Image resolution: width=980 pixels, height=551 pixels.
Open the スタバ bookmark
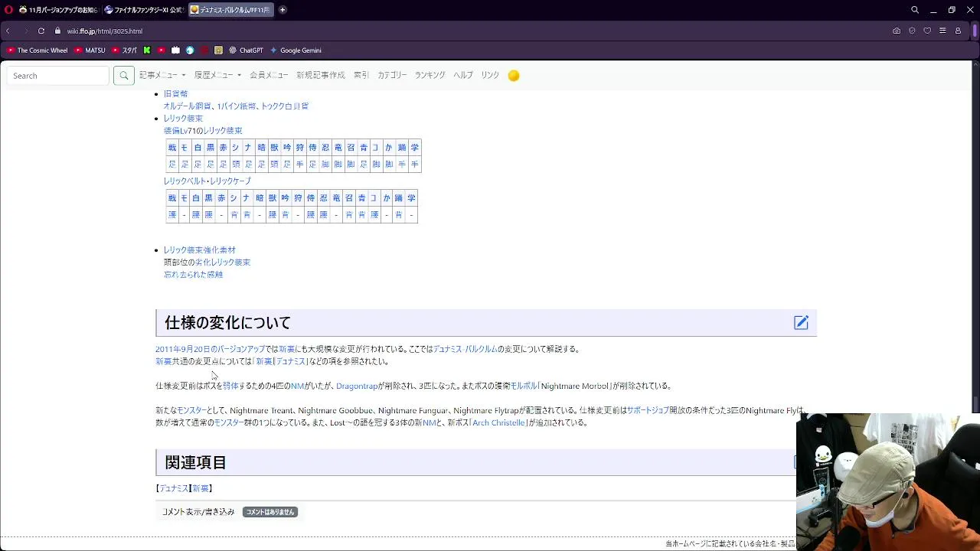click(125, 51)
